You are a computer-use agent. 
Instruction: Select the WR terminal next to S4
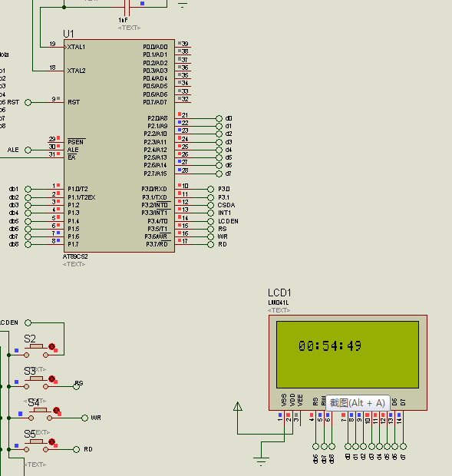click(84, 418)
